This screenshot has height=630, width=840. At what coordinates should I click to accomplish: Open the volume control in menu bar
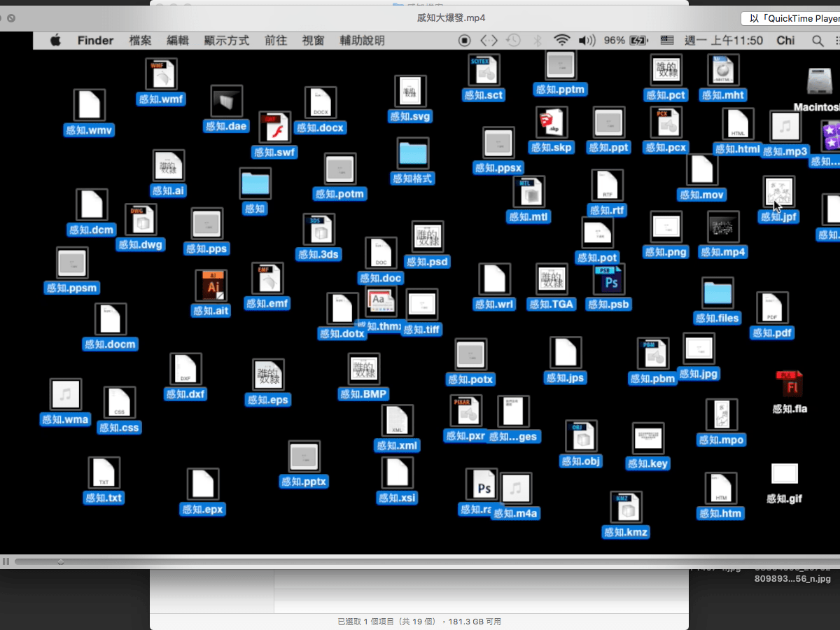point(587,41)
